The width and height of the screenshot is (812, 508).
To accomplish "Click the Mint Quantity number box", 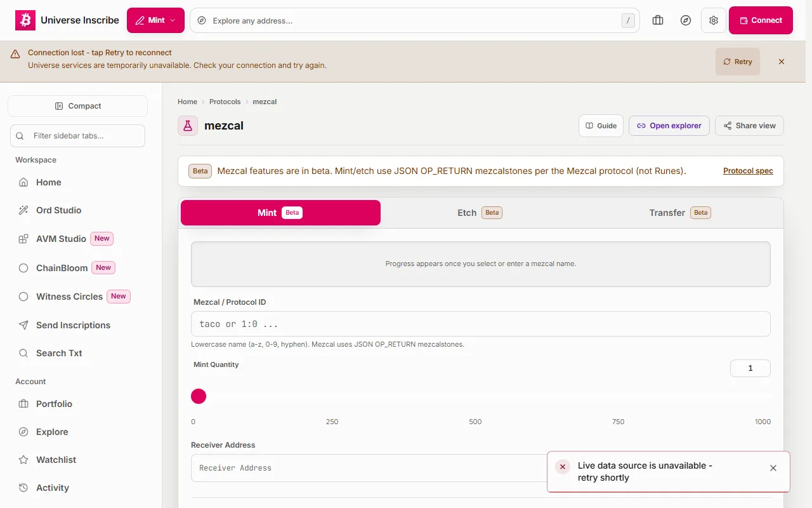I will (750, 368).
